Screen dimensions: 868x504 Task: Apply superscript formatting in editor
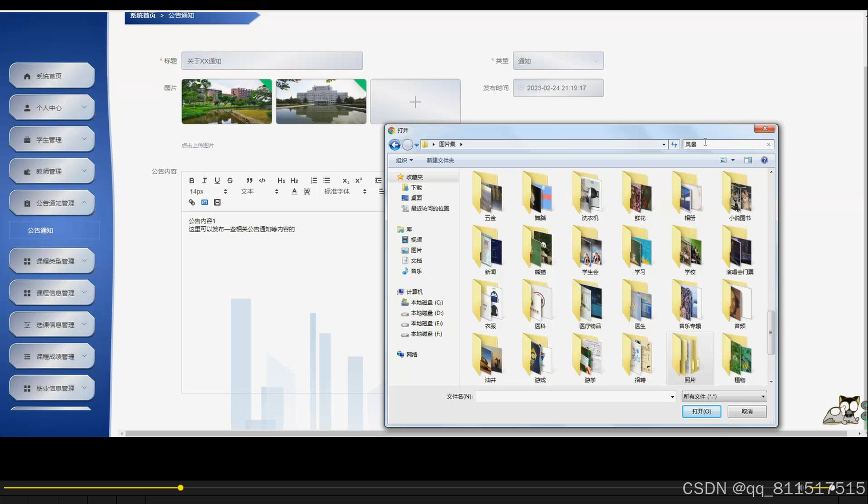tap(359, 180)
